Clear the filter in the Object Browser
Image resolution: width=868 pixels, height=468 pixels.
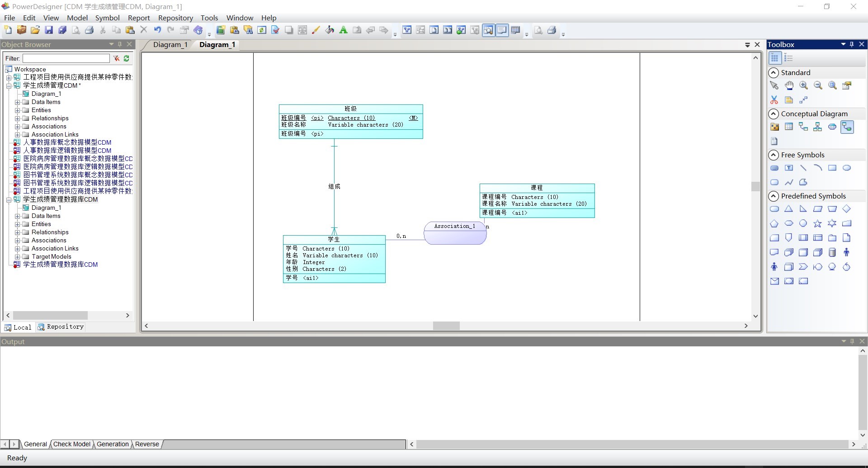click(116, 58)
